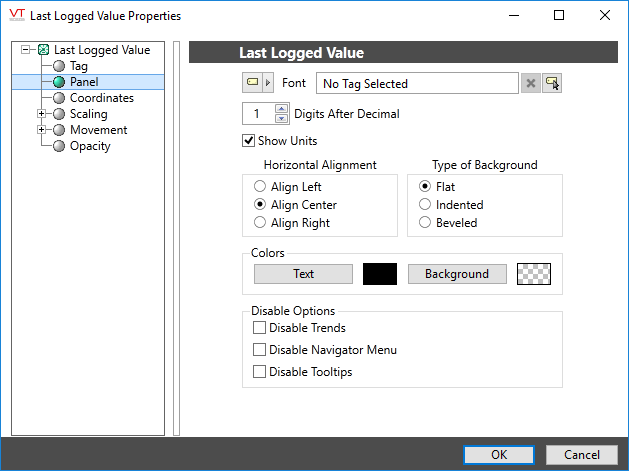The image size is (629, 471).
Task: Collapse the Last Logged Value root node
Action: point(25,50)
